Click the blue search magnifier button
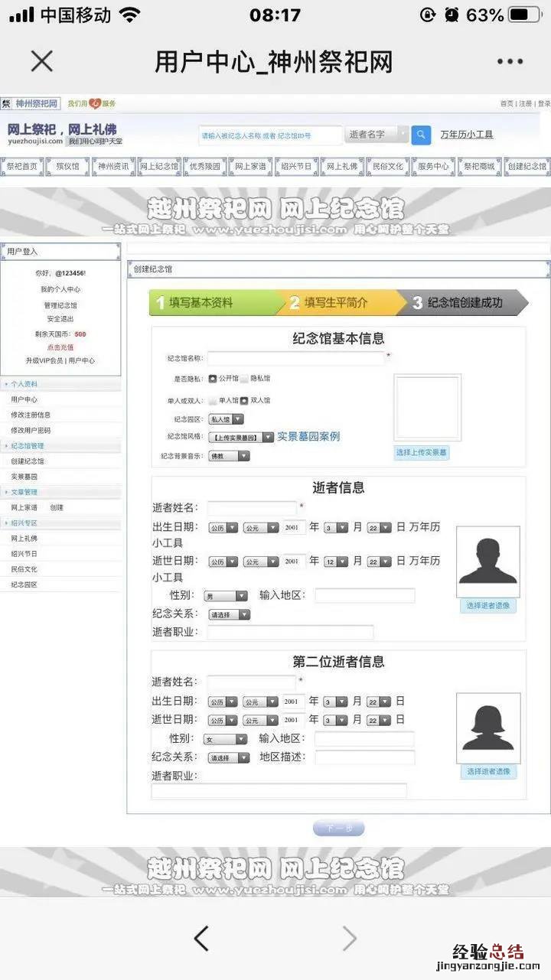The image size is (551, 980). (x=421, y=135)
